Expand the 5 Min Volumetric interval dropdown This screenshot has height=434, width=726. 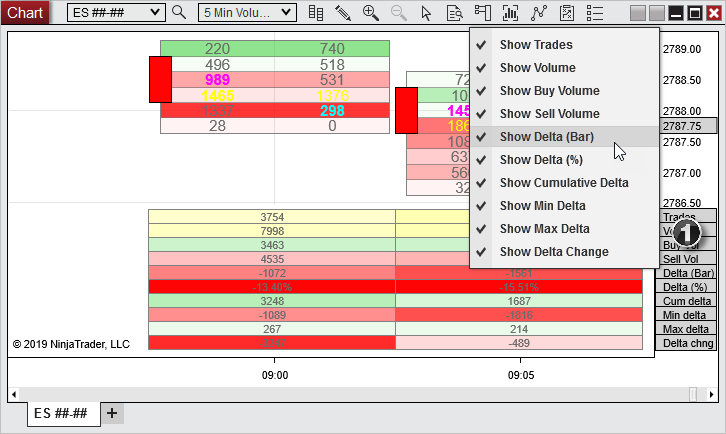tap(247, 13)
